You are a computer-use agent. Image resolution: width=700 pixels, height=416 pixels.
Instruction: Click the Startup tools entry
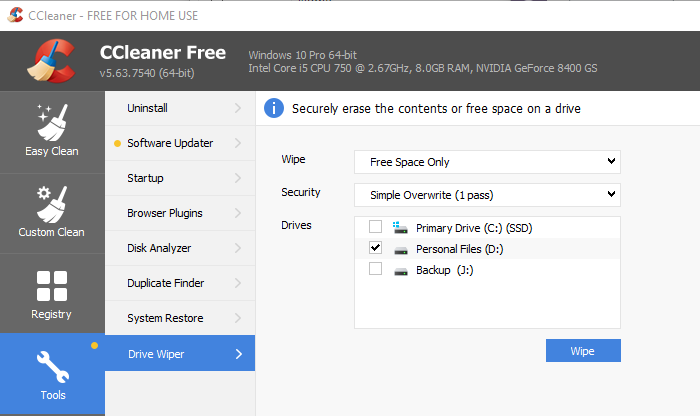pyautogui.click(x=146, y=178)
